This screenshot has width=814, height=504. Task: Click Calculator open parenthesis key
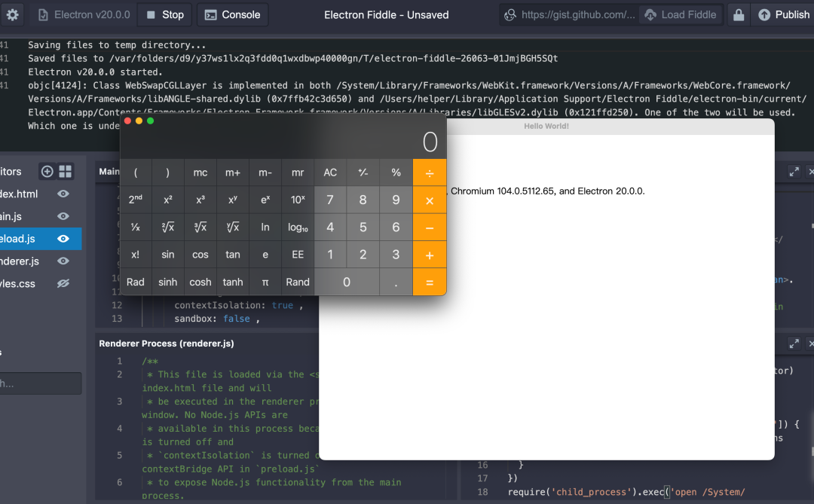[x=136, y=173]
